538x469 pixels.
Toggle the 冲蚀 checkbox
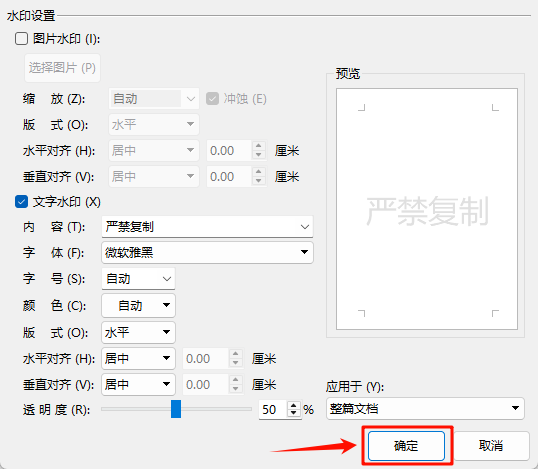coord(212,99)
